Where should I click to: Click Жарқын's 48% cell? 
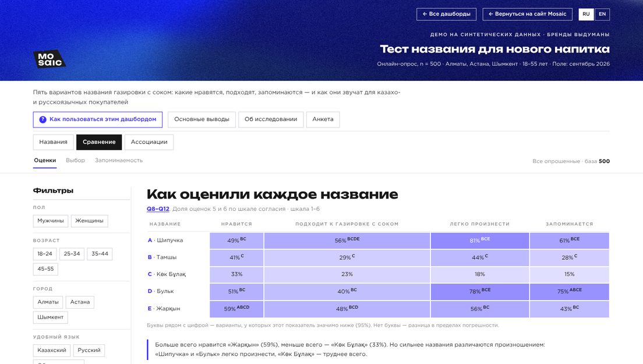(347, 309)
